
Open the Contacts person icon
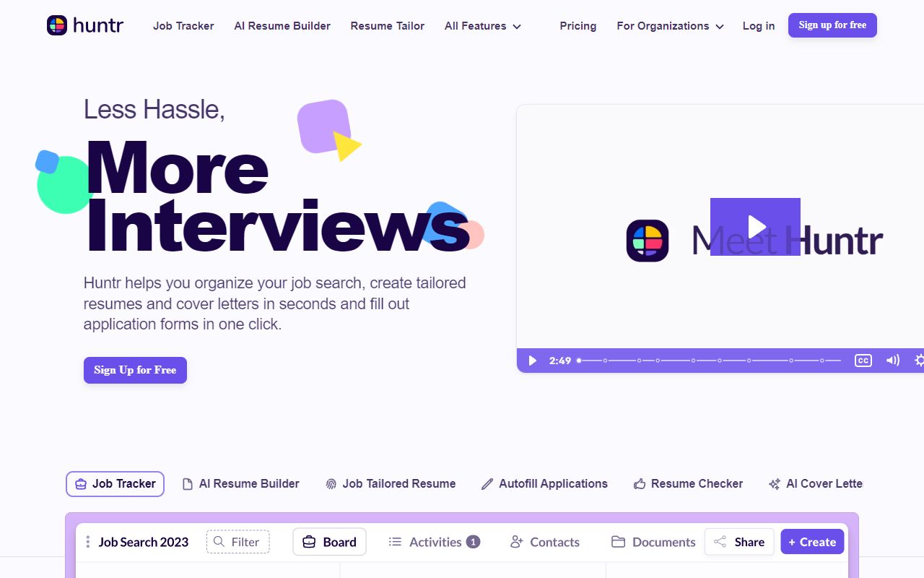(517, 541)
